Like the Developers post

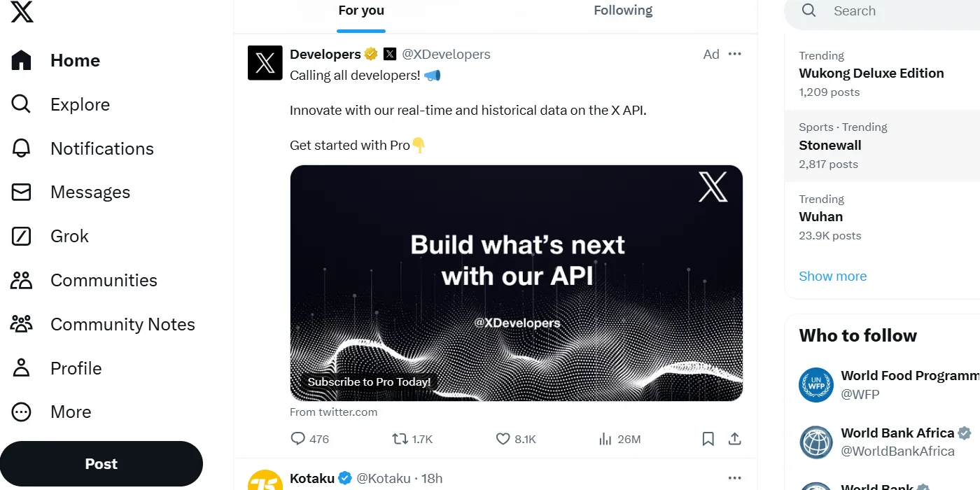pos(503,439)
